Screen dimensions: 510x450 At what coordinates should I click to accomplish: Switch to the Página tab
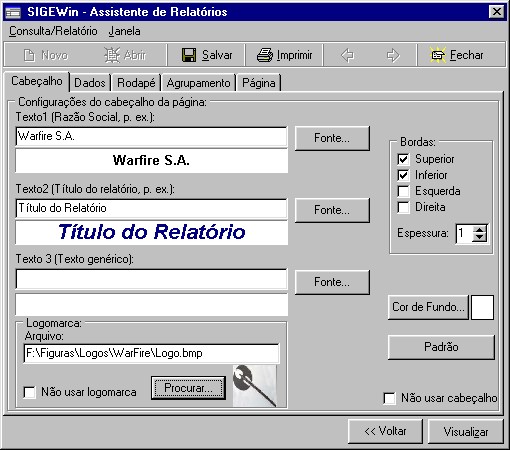[x=259, y=83]
